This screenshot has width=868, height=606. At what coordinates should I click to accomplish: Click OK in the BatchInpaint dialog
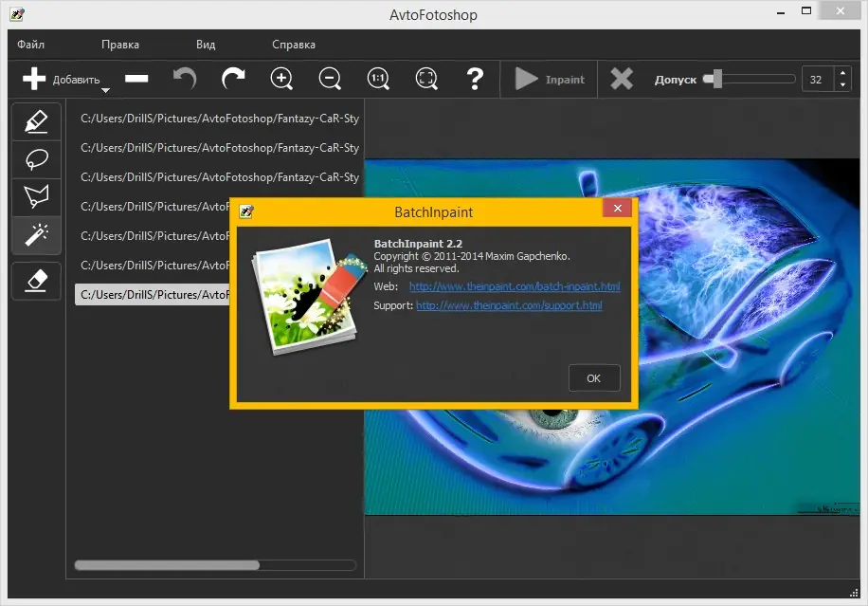tap(594, 377)
